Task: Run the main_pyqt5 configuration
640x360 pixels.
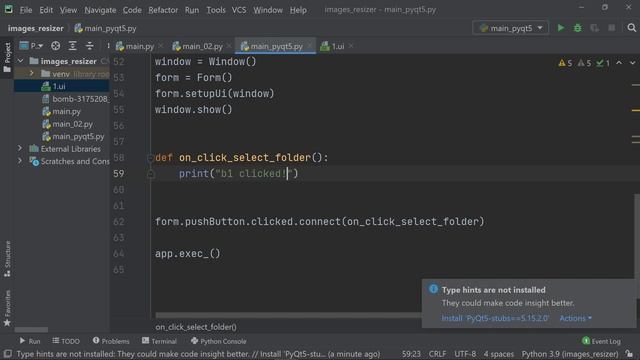Action: (x=561, y=28)
